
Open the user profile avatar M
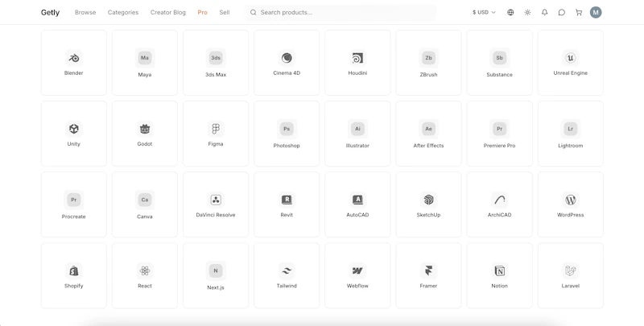[596, 12]
